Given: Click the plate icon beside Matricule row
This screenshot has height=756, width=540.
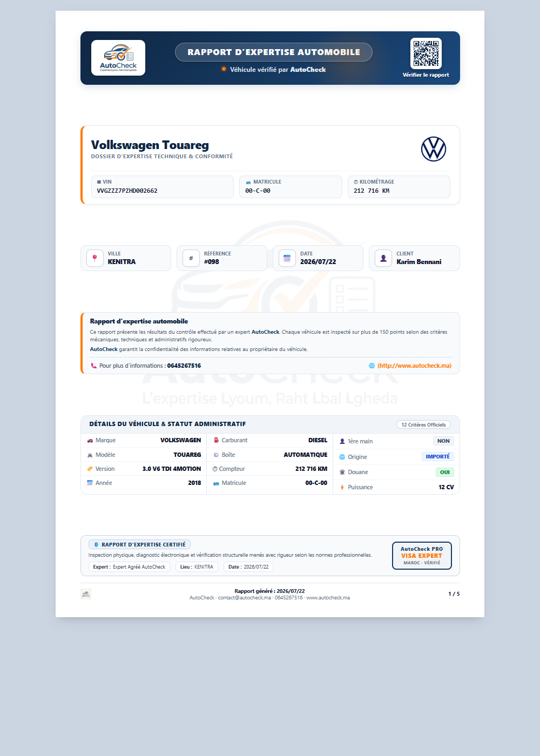Looking at the screenshot, I should point(216,483).
